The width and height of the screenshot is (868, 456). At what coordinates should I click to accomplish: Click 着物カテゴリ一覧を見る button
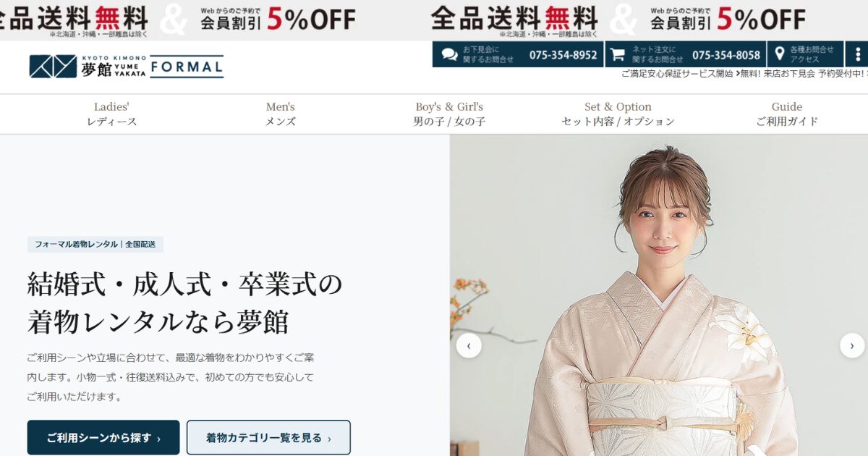(x=268, y=437)
